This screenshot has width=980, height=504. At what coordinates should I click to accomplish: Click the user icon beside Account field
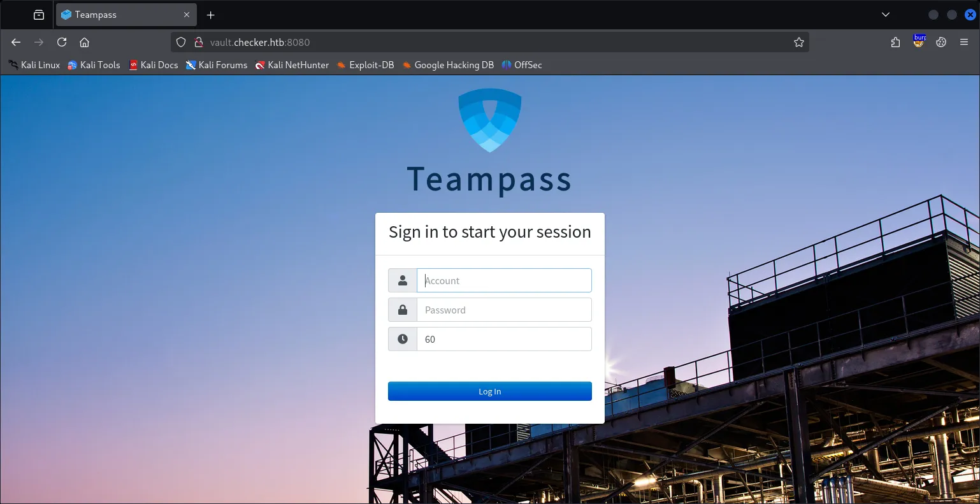(403, 280)
